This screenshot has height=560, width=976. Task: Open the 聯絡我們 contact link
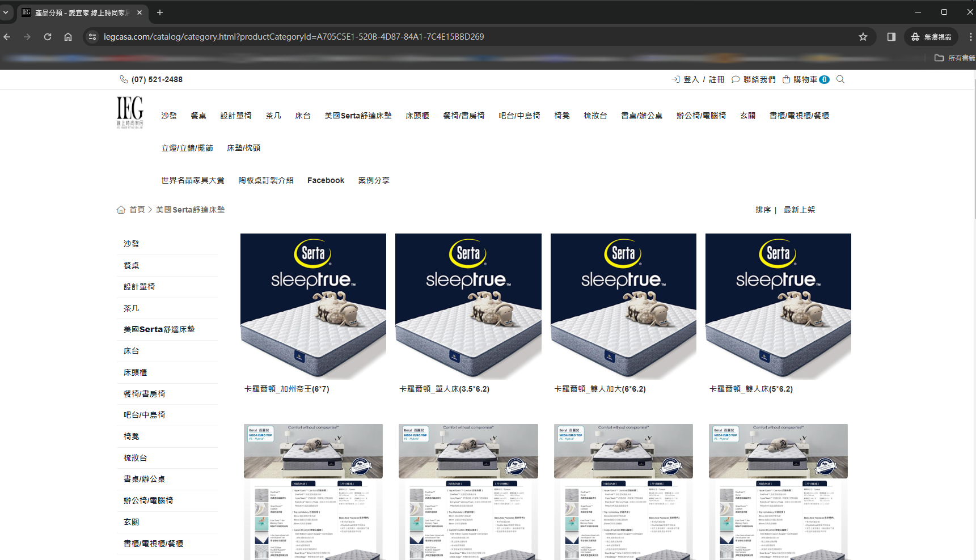pos(759,79)
